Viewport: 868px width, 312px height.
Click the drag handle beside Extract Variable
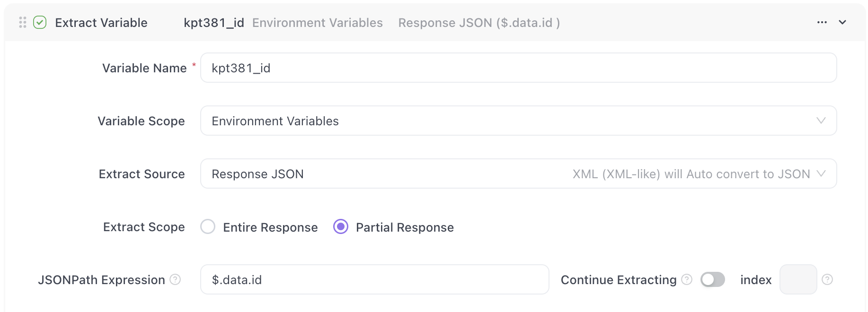coord(22,22)
